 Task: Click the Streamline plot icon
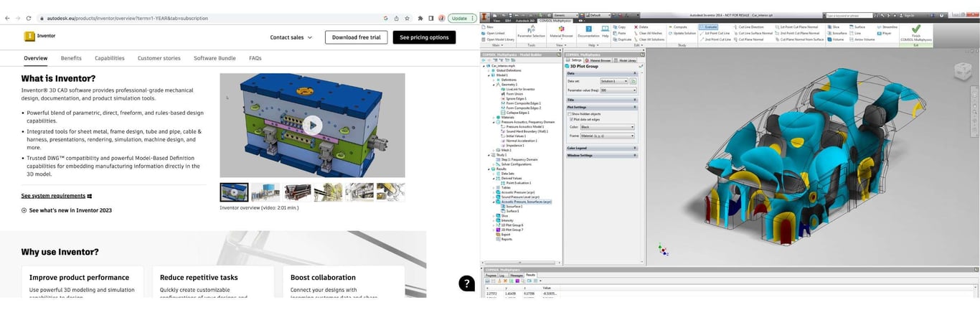tap(879, 27)
